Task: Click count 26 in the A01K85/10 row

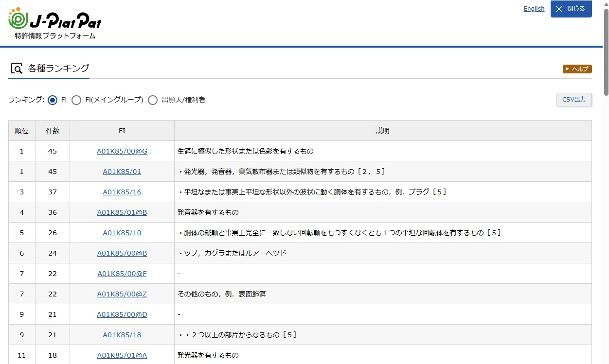Action: [x=53, y=233]
